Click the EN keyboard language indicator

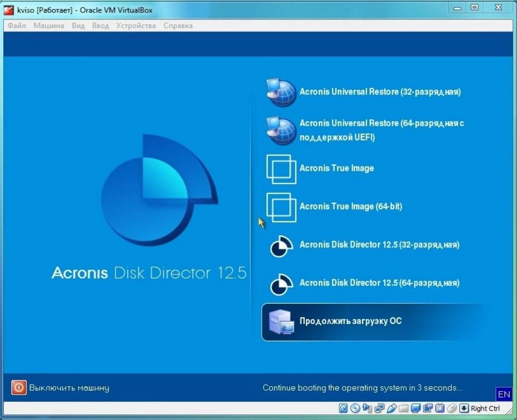pos(504,394)
